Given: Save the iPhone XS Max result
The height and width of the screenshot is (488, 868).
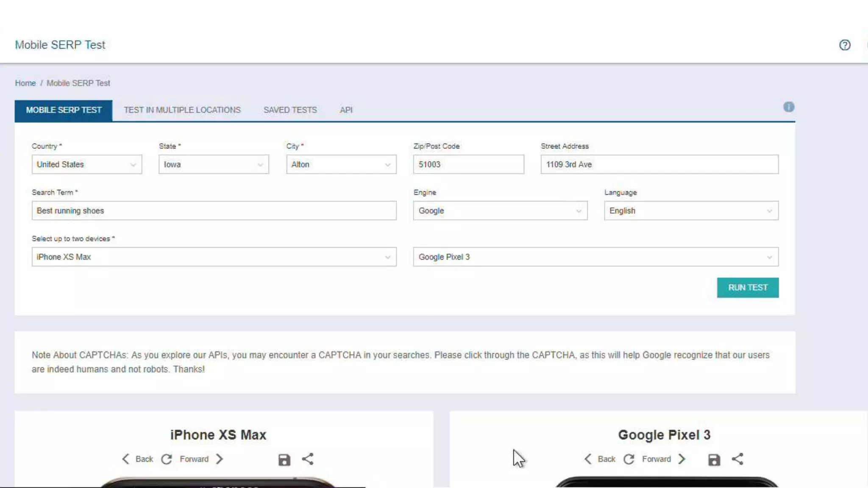Looking at the screenshot, I should (x=284, y=460).
